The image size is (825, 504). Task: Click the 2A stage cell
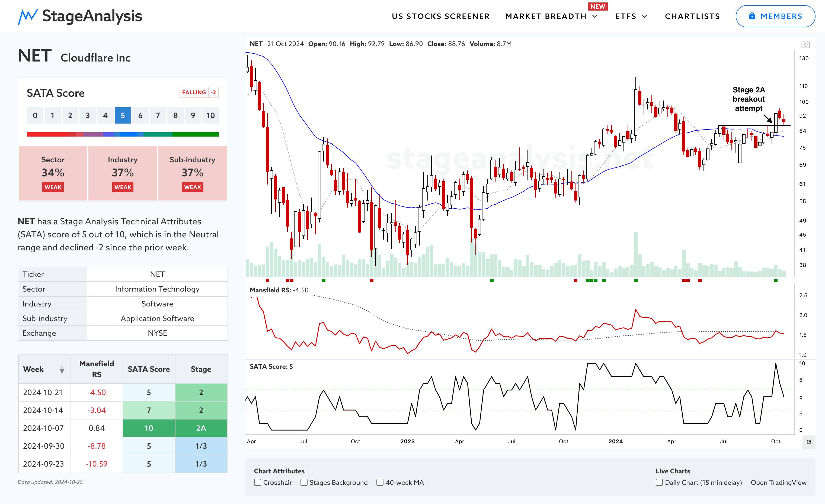point(201,428)
